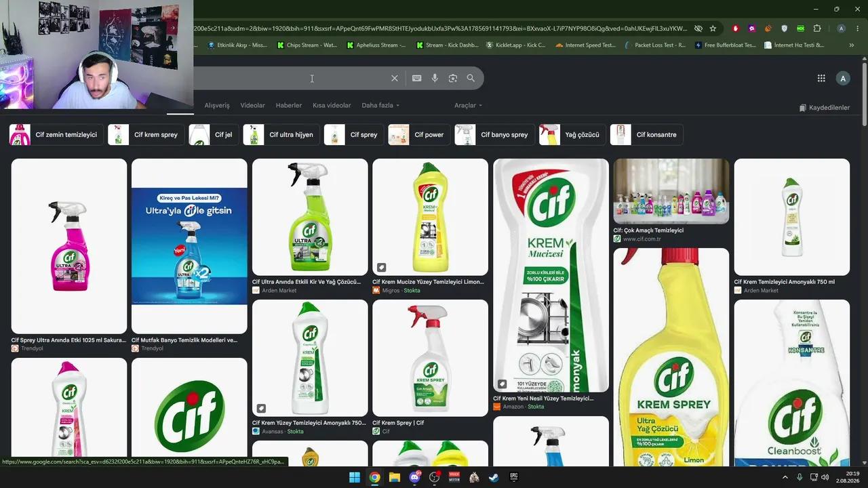
Task: Open the pink Cif Sprey Ultra image
Action: pyautogui.click(x=69, y=246)
